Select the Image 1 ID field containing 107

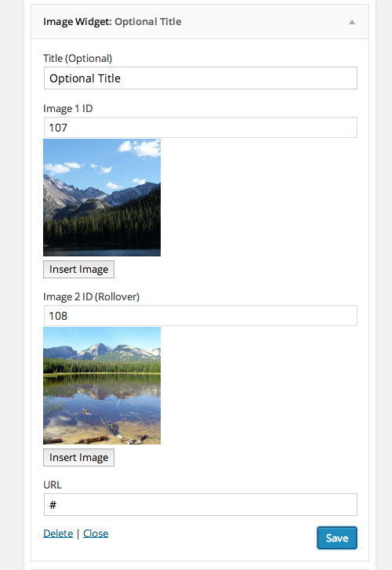(201, 128)
